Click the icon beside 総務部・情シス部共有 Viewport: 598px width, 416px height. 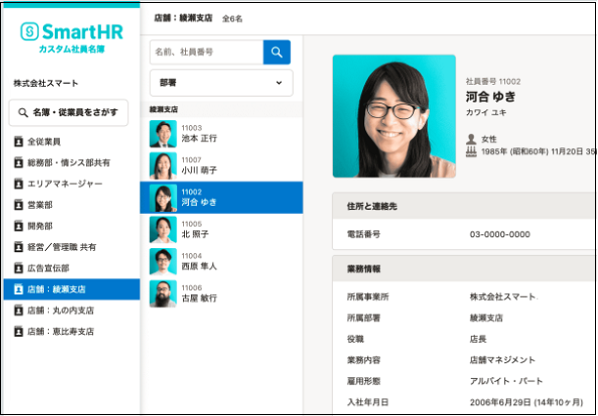coord(18,162)
